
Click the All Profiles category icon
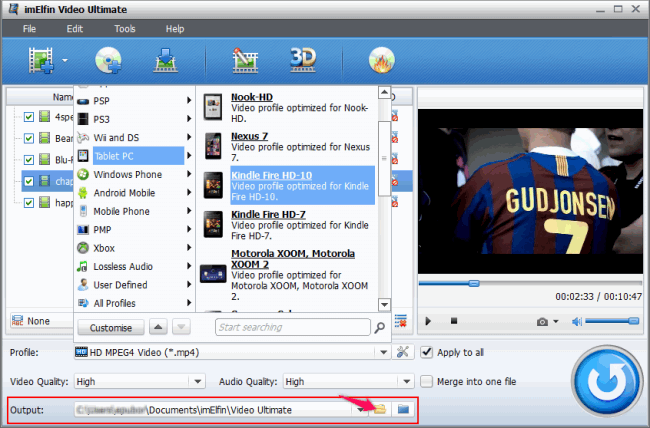[83, 303]
